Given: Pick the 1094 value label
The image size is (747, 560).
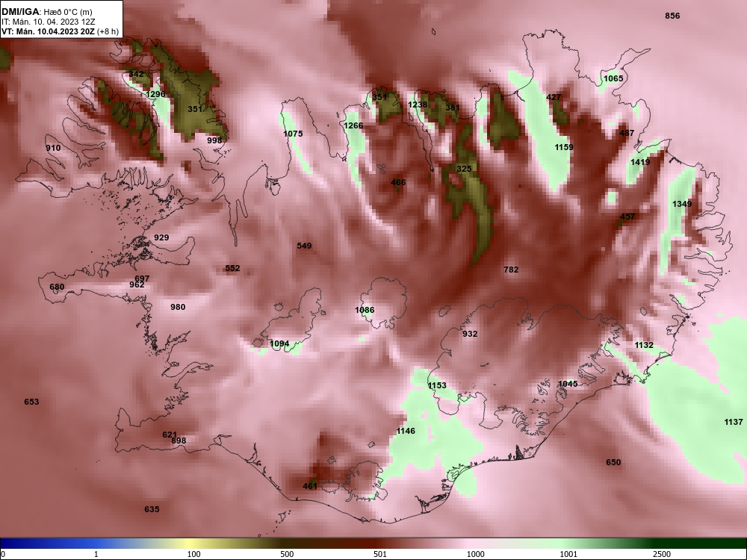Looking at the screenshot, I should pyautogui.click(x=279, y=343).
